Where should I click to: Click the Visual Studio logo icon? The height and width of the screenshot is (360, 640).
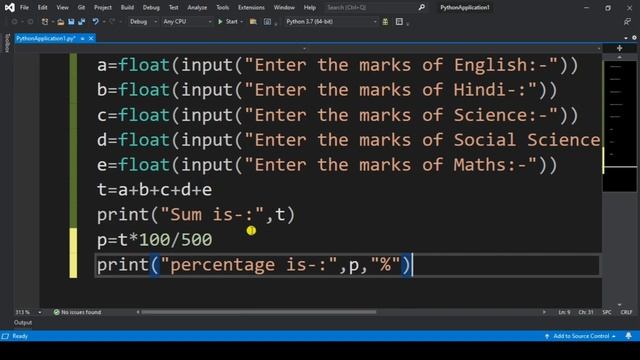pos(9,7)
